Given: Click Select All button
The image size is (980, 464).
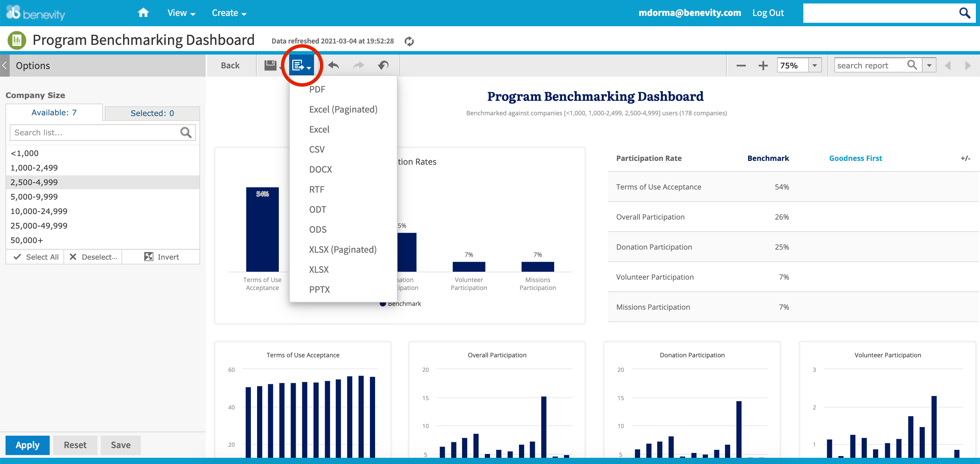Looking at the screenshot, I should click(36, 257).
